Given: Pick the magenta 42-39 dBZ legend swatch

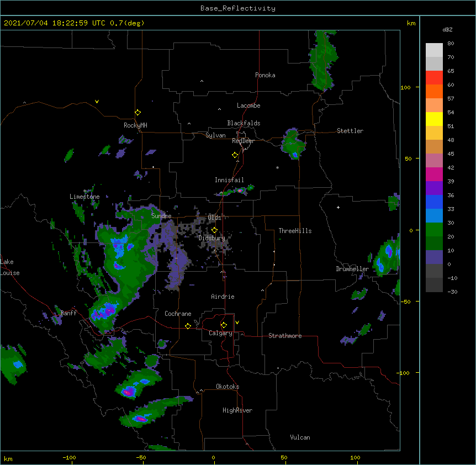Looking at the screenshot, I should (434, 174).
